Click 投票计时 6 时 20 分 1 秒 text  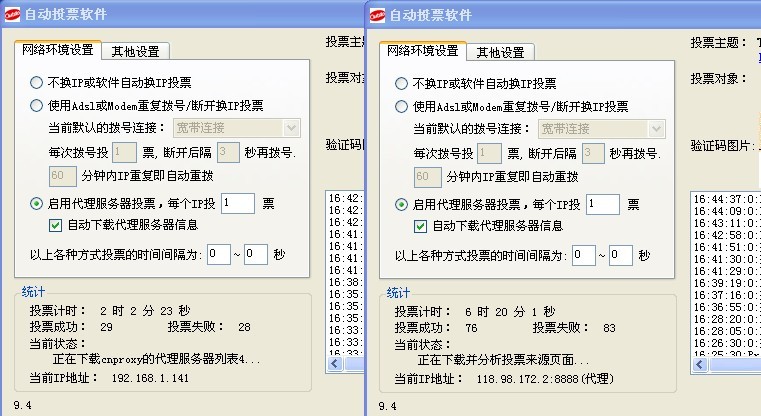[x=475, y=312]
